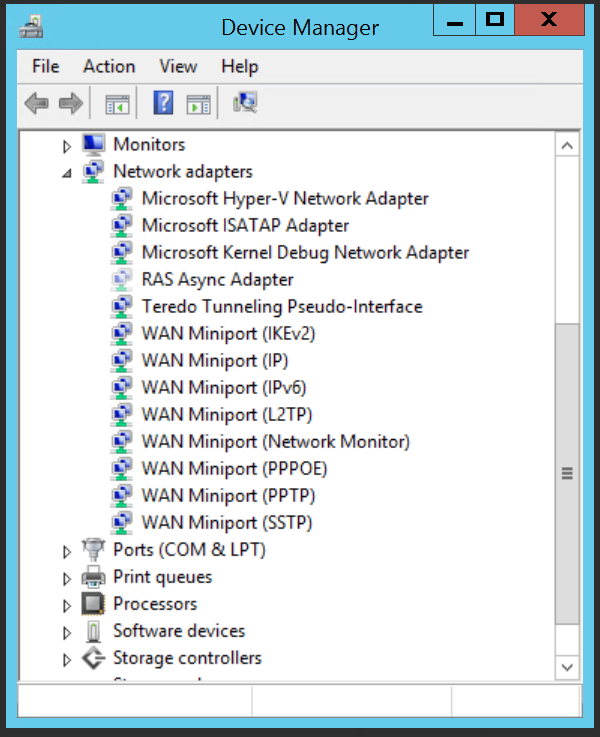Click the vertical scrollbar thumb
600x737 pixels.
tap(567, 473)
